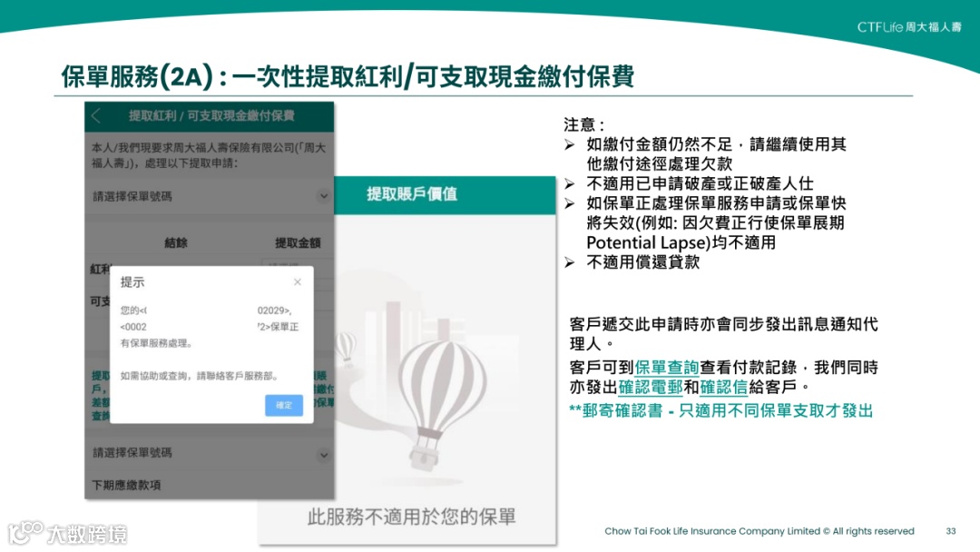
Task: Click the 確認信 underlined link
Action: tap(723, 386)
